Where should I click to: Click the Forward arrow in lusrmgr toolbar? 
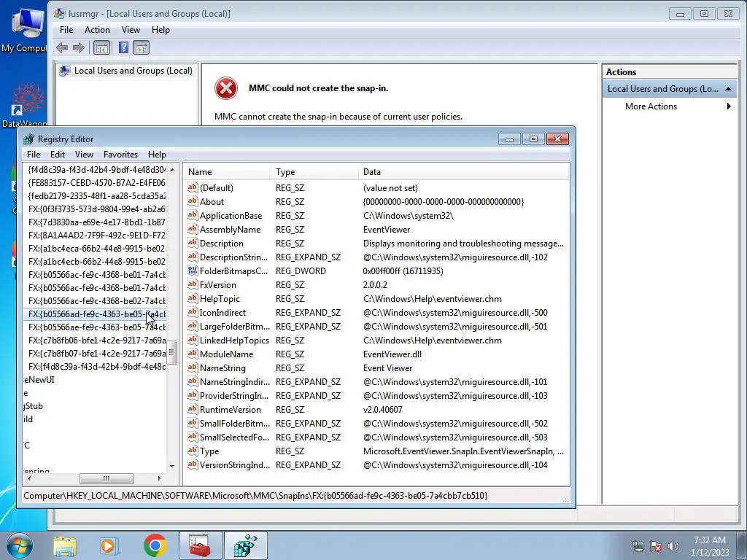click(x=79, y=47)
